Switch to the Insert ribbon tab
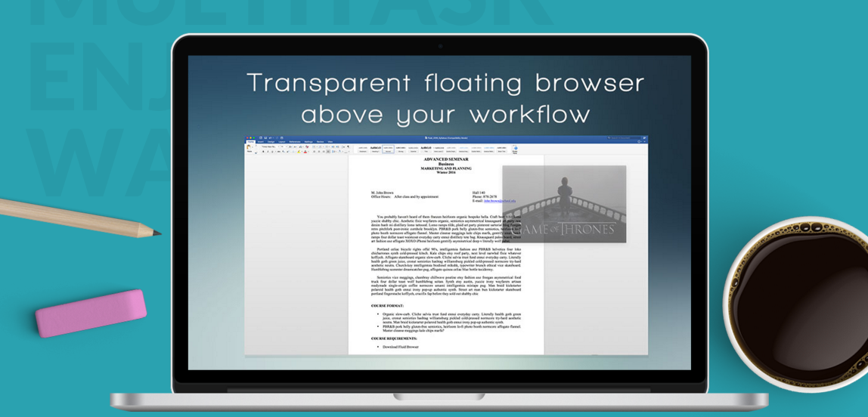868x417 pixels. 261,142
